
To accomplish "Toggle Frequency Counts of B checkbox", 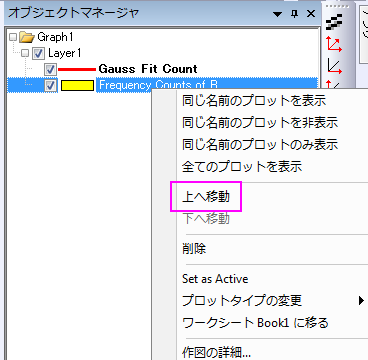I will pyautogui.click(x=50, y=86).
